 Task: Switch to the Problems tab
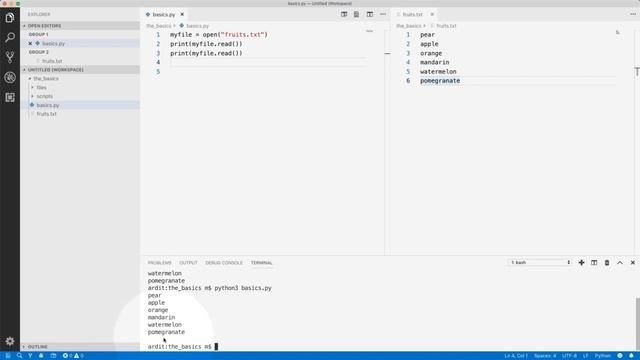point(160,263)
